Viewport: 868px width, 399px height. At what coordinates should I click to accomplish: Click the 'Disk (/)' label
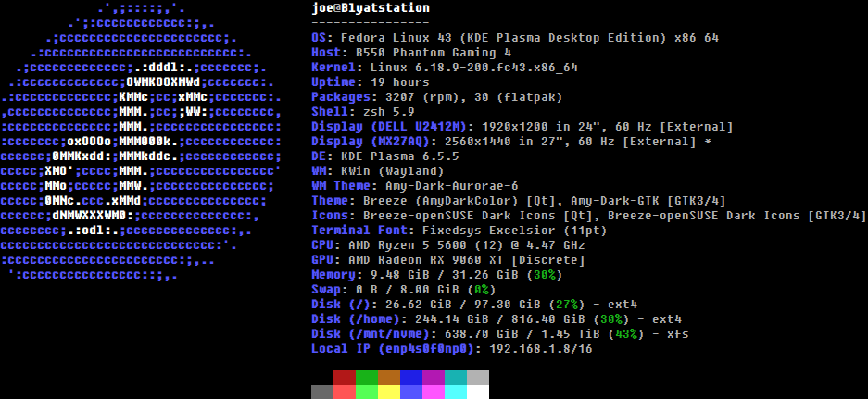click(x=341, y=305)
